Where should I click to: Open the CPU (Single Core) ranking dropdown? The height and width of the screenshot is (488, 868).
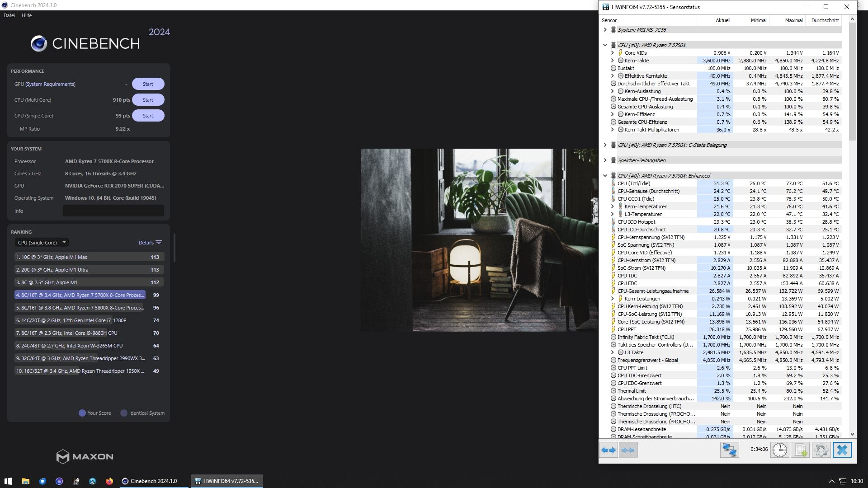(x=42, y=243)
